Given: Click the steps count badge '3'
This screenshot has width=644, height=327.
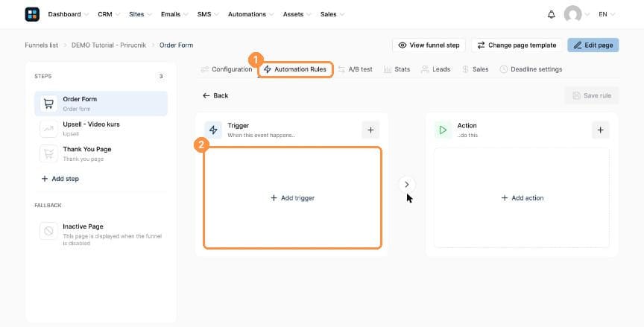Looking at the screenshot, I should coord(161,76).
